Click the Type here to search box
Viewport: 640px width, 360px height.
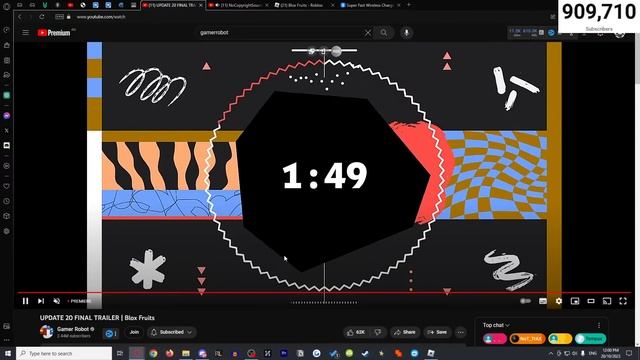64,353
